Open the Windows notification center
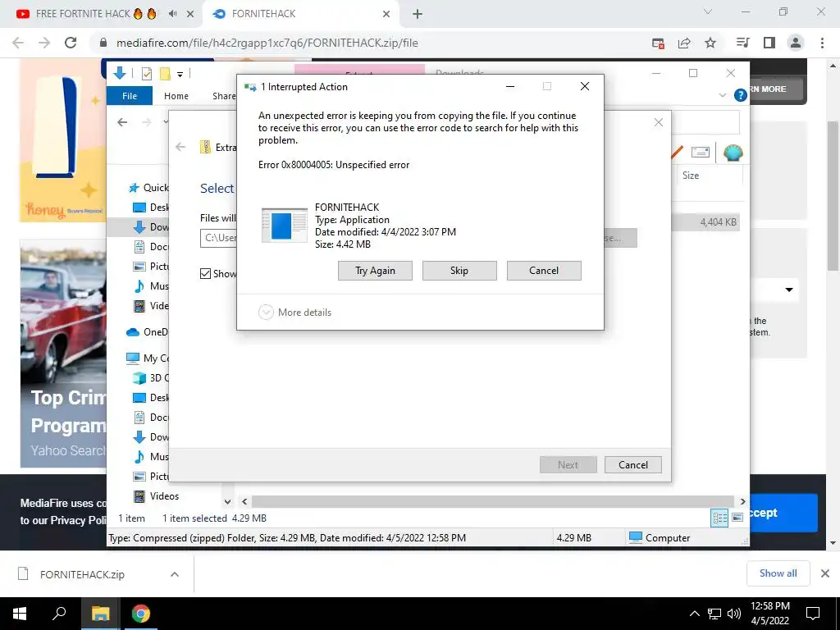The image size is (840, 630). click(813, 614)
